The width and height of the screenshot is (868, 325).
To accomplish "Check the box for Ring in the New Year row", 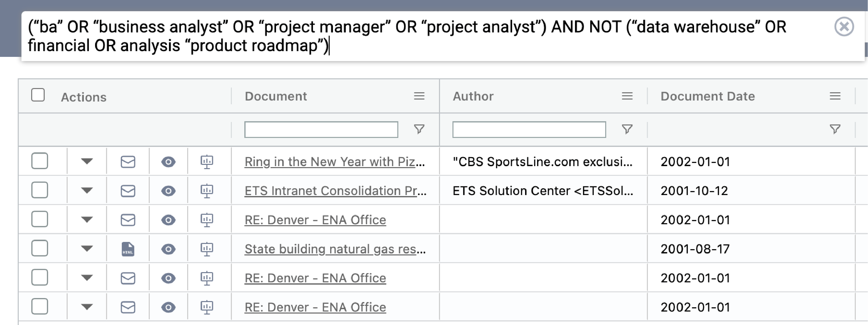I will 40,161.
